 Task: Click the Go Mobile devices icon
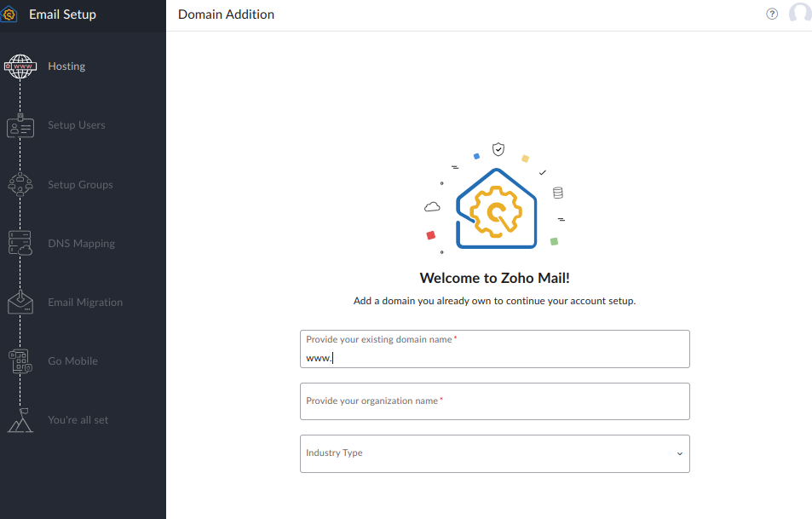tap(20, 361)
